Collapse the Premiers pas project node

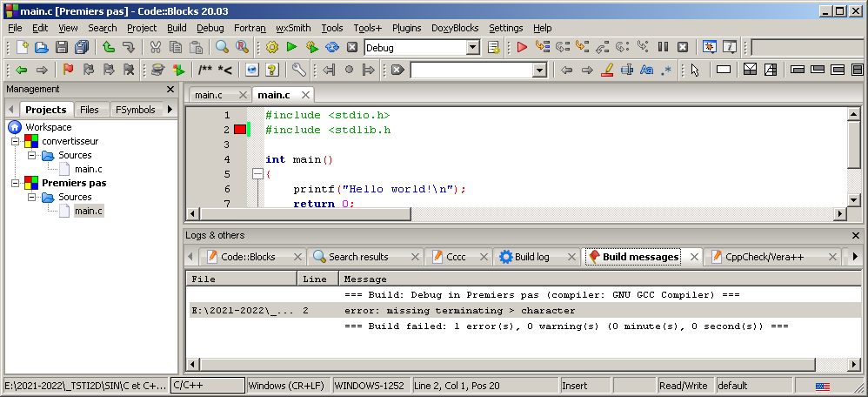click(15, 183)
